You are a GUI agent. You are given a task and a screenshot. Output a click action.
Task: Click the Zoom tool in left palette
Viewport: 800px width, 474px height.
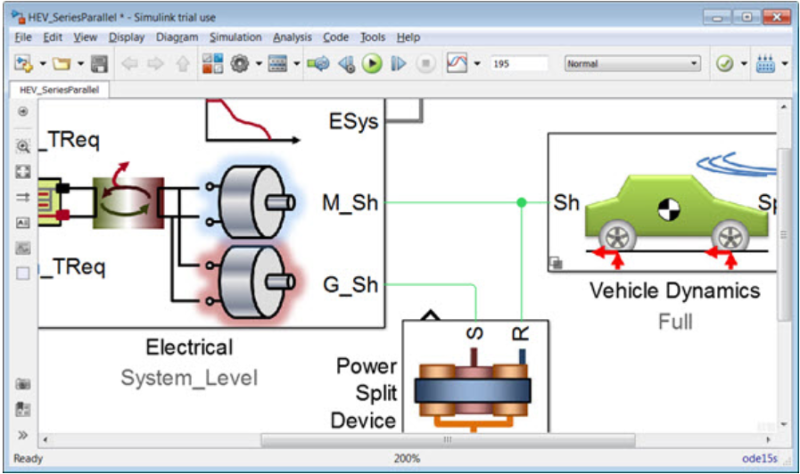(x=23, y=145)
